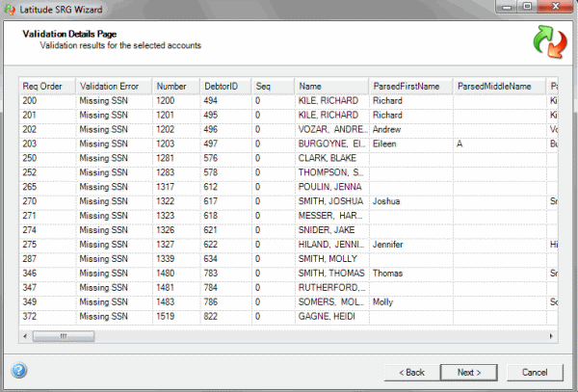
Task: Select the ParsedMiddleName cell 'A'
Action: 499,144
